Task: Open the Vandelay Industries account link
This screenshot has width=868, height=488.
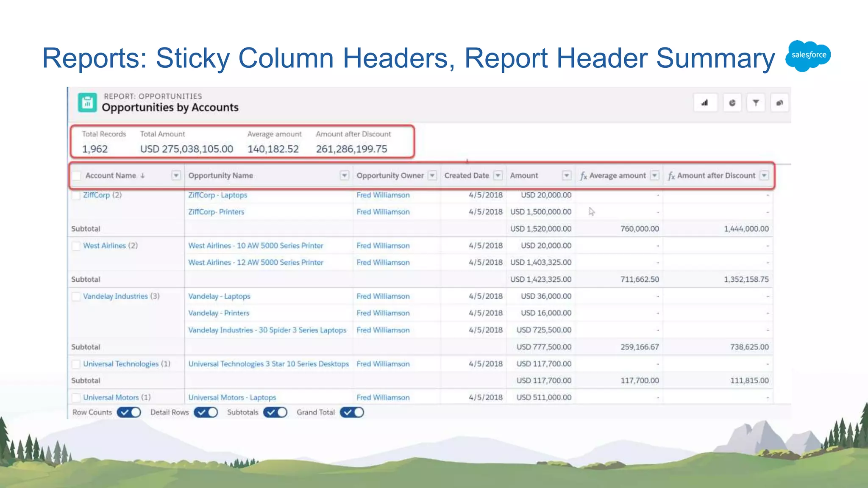Action: coord(115,296)
